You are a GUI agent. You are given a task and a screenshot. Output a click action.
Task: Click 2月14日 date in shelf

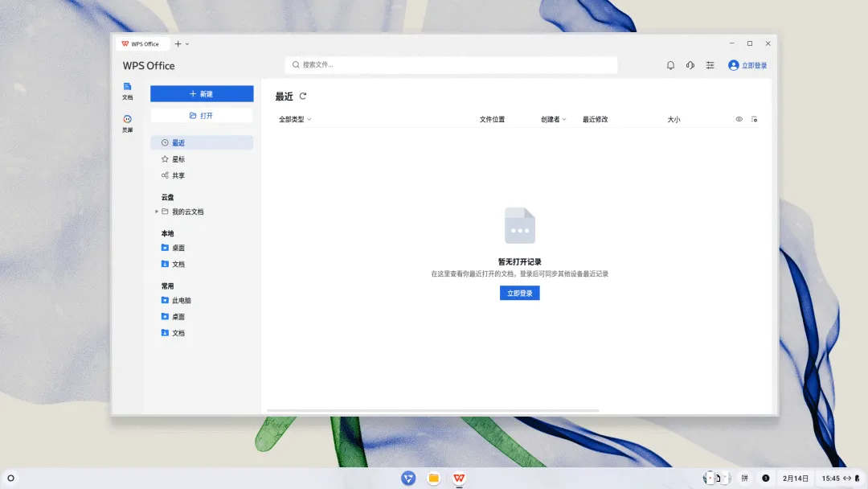pos(796,478)
